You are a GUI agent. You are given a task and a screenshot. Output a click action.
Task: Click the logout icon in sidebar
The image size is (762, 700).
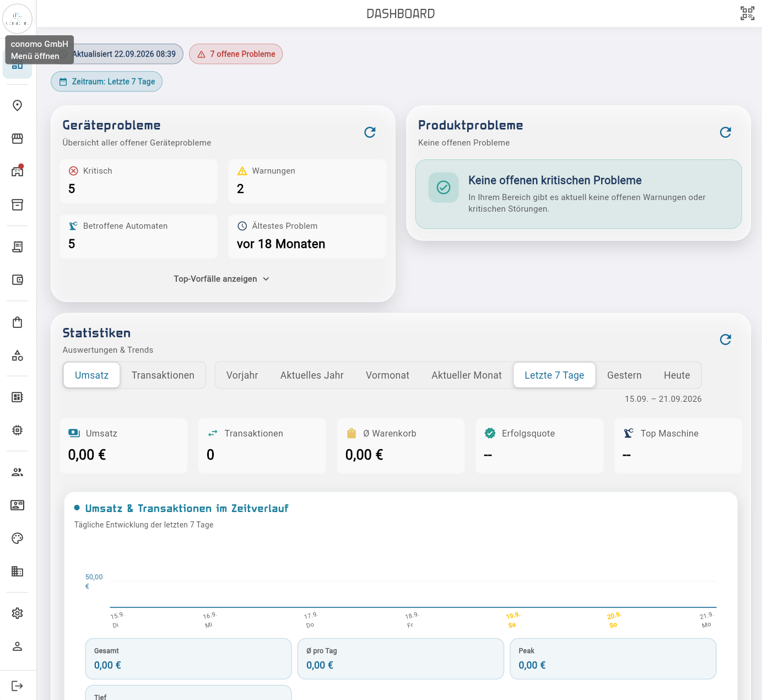(18, 686)
